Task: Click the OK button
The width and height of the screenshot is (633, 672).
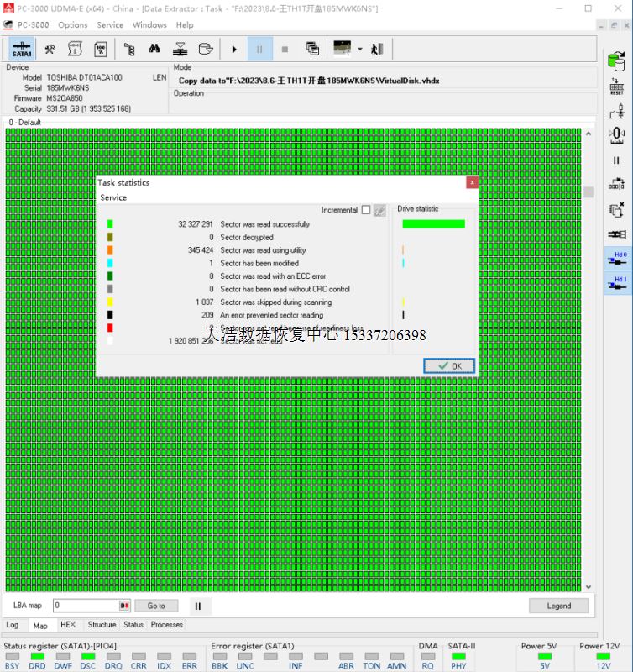Action: click(449, 366)
